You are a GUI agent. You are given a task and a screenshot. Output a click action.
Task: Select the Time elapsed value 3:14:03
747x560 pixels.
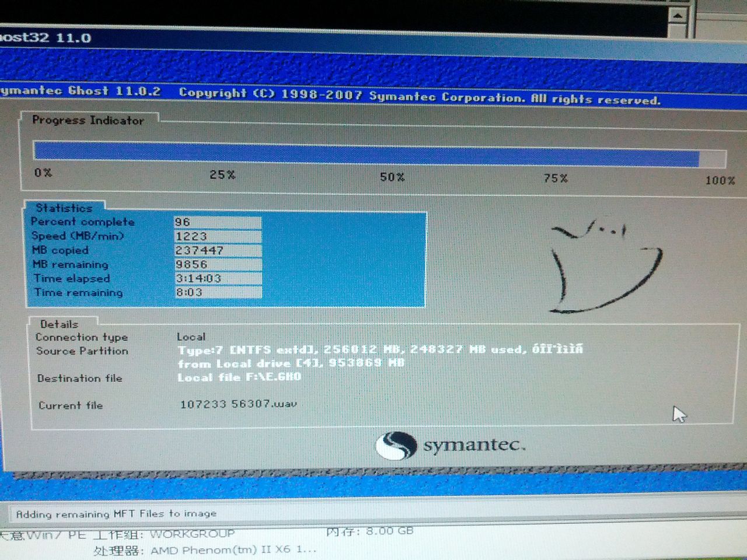(x=218, y=278)
